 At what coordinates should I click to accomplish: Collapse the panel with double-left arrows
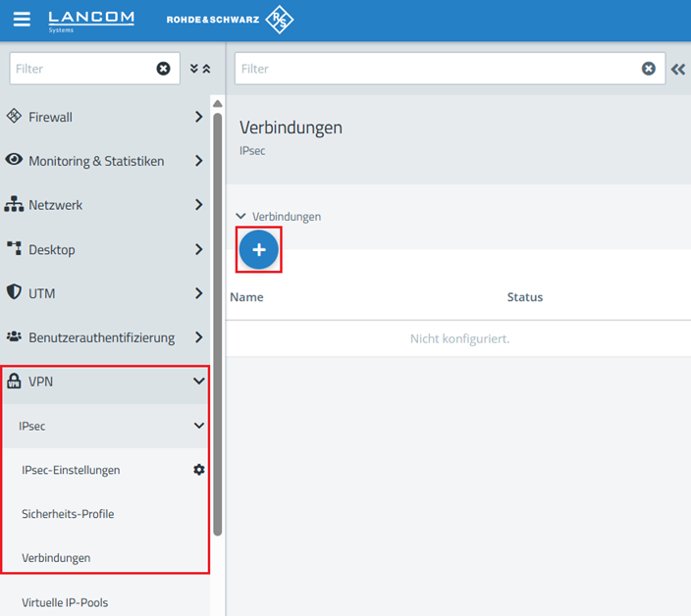click(x=678, y=69)
